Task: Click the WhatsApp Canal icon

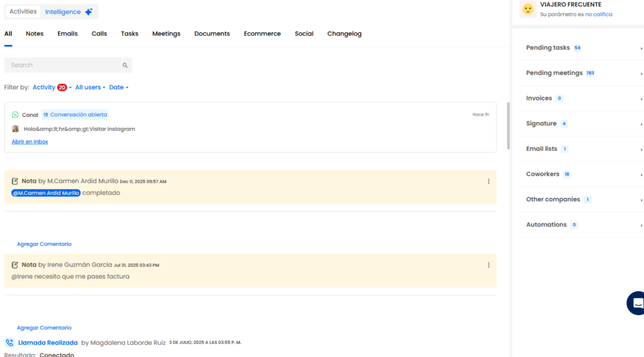Action: [15, 115]
